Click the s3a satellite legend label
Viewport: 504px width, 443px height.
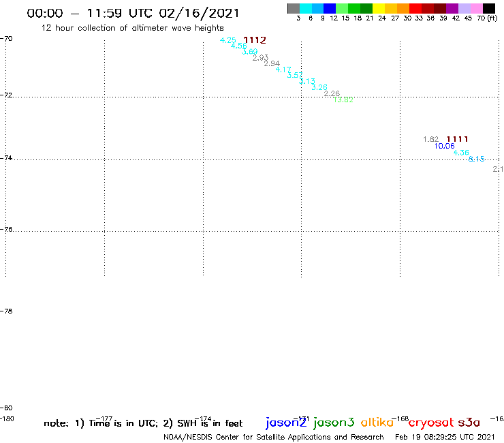point(469,423)
